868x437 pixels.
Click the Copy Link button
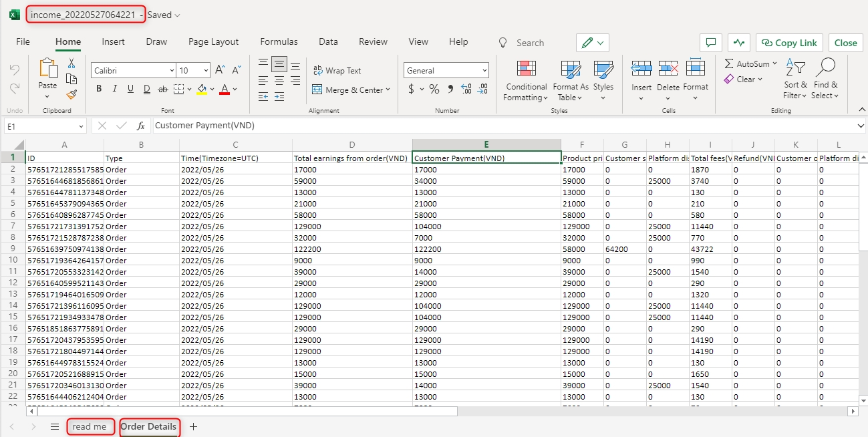click(789, 43)
